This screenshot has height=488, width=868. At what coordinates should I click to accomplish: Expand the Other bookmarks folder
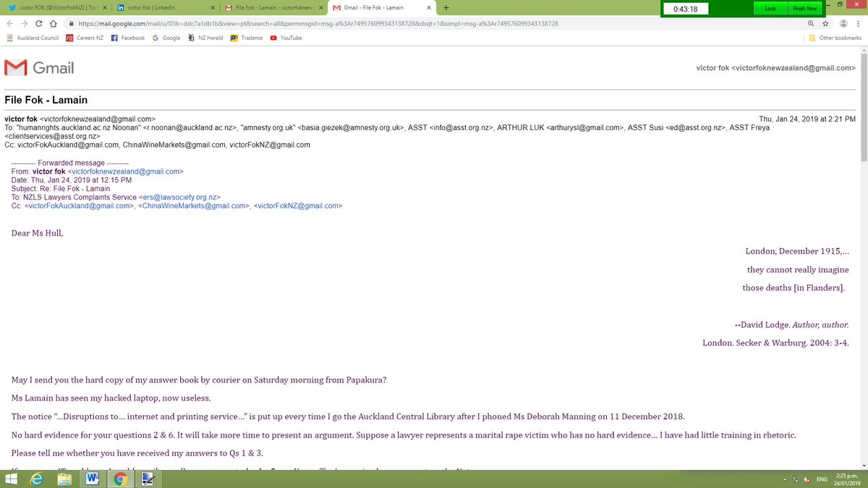(835, 38)
